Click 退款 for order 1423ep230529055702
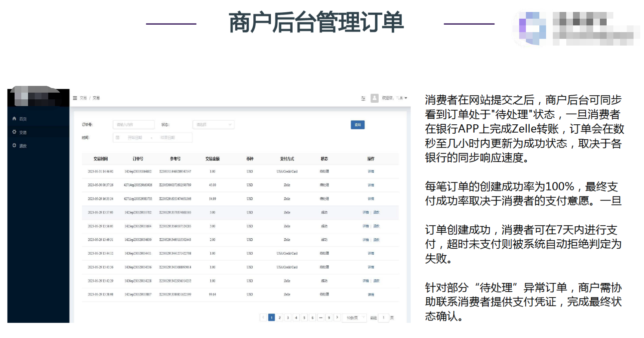Screen dimensions: 644x338 click(x=376, y=213)
